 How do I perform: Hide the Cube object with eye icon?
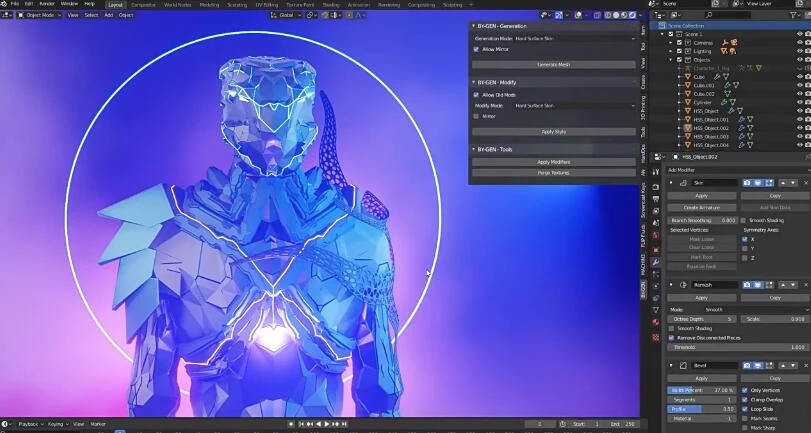tap(799, 75)
